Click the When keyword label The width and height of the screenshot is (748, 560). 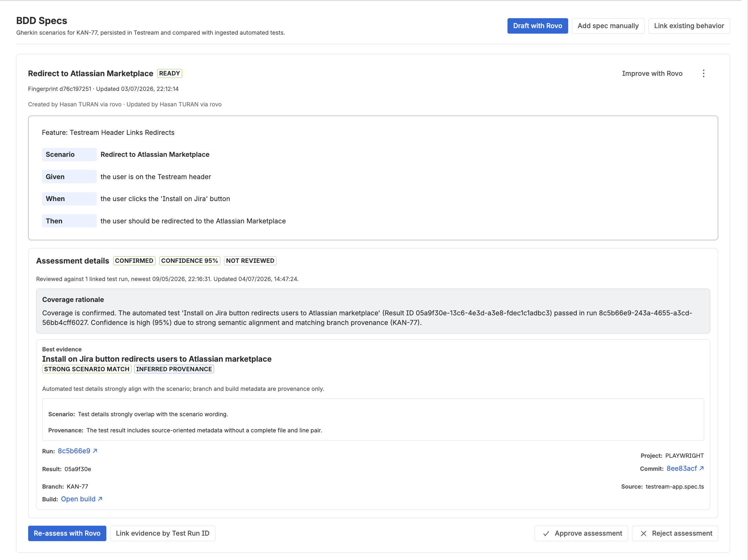(x=69, y=199)
